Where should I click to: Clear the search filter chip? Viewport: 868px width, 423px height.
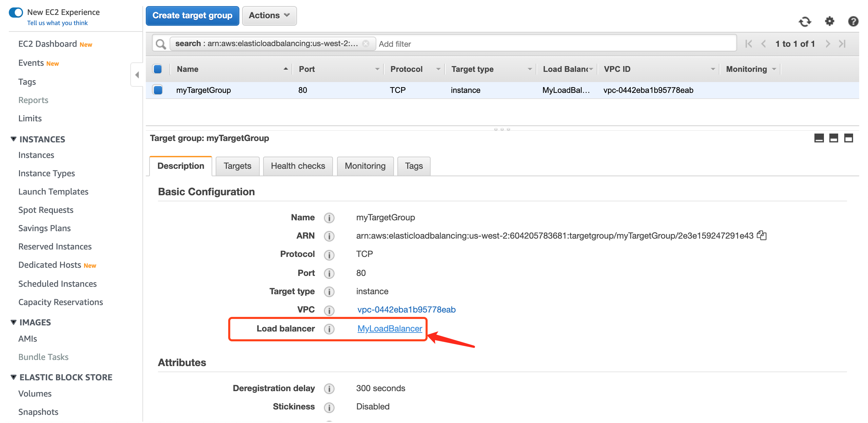pyautogui.click(x=366, y=44)
